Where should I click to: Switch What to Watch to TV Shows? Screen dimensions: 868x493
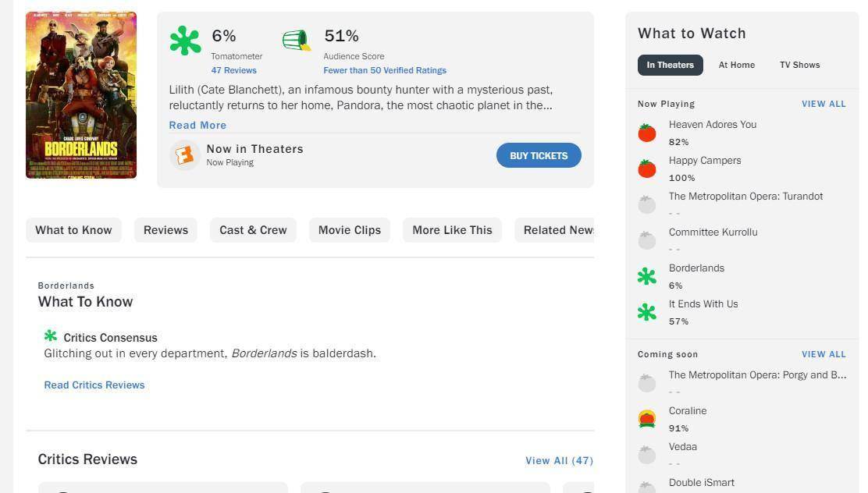pos(799,65)
